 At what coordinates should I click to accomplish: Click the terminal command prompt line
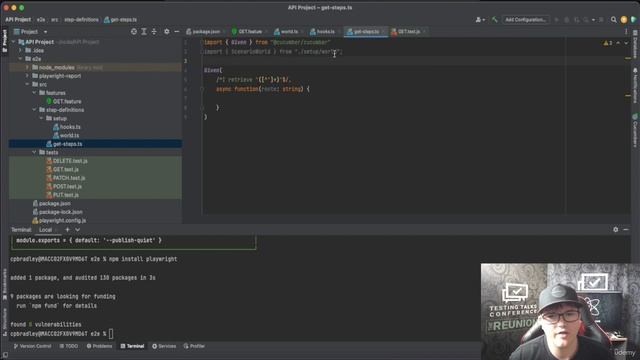click(x=61, y=334)
